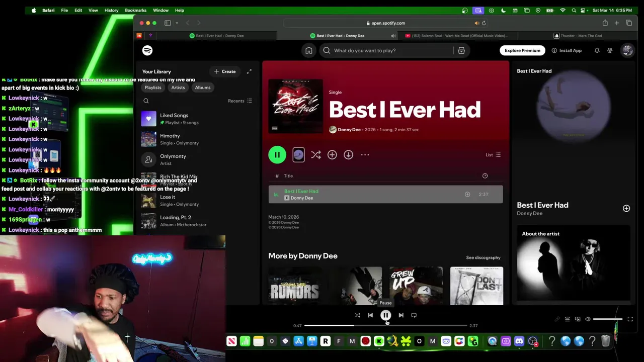
Task: Filter library by Artists chip
Action: (x=178, y=87)
